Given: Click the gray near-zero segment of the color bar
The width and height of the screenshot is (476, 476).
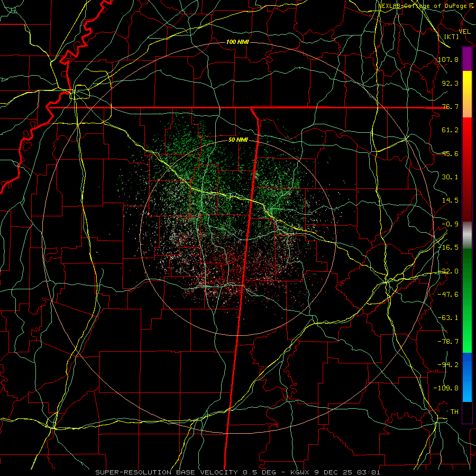Looking at the screenshot, I should click(467, 235).
